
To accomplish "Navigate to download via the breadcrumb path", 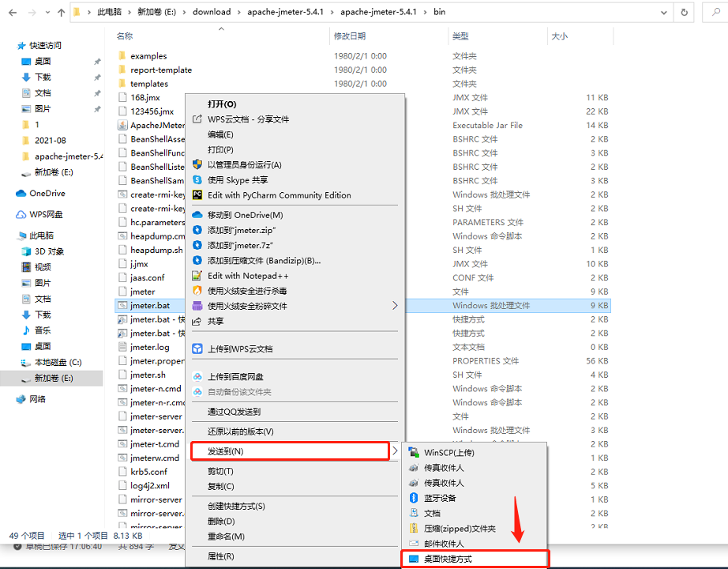I will [x=212, y=13].
